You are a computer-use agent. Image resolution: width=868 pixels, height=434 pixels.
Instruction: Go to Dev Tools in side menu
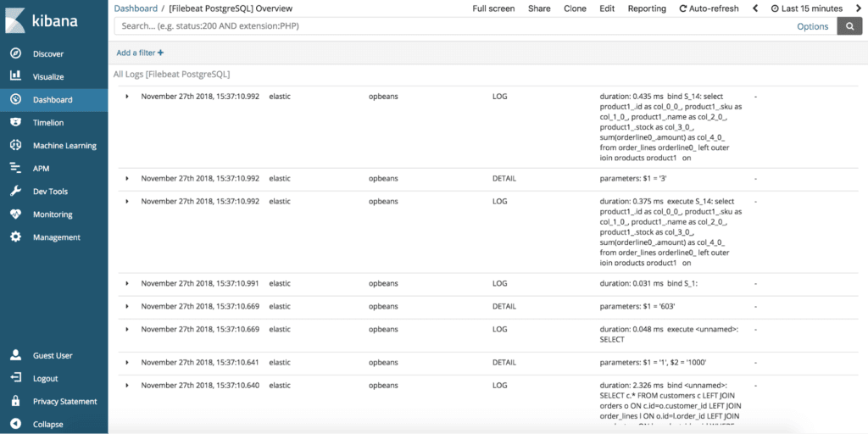coord(51,192)
